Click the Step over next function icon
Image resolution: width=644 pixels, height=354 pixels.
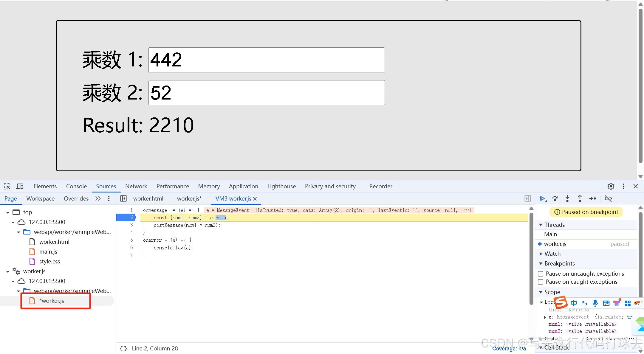point(555,198)
